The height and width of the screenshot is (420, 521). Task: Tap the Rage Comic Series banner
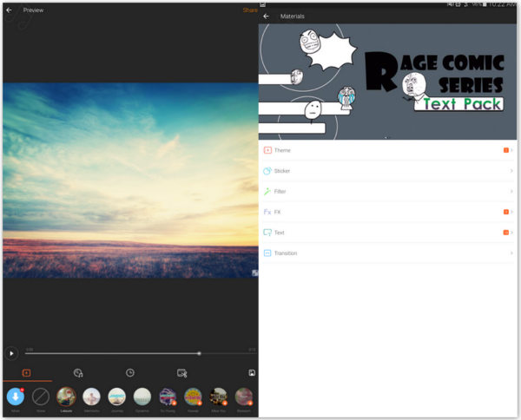[x=387, y=82]
